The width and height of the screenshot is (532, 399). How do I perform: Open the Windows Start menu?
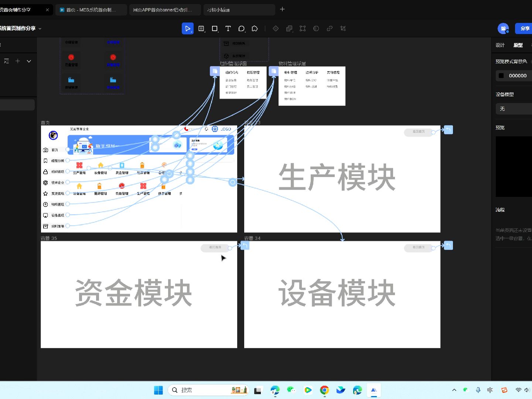pos(158,390)
